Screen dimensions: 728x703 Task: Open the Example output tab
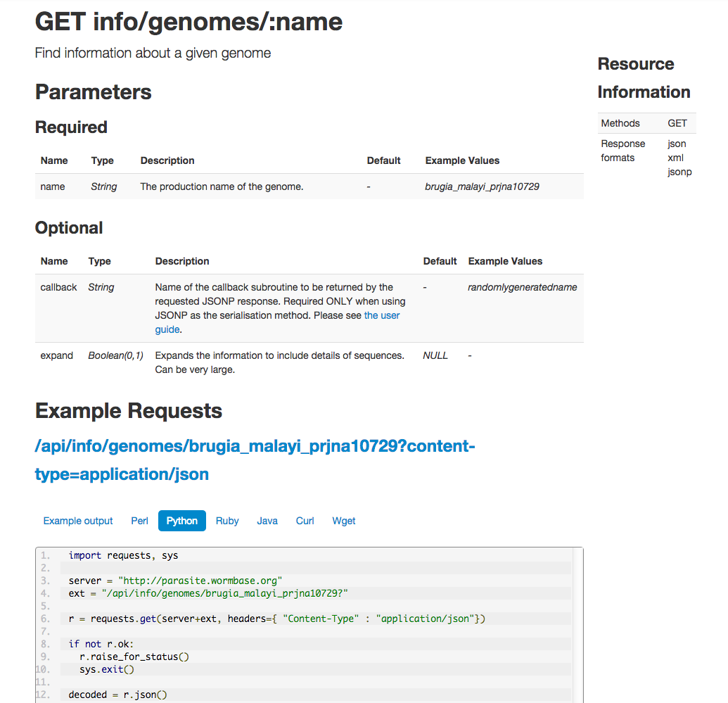click(x=78, y=521)
